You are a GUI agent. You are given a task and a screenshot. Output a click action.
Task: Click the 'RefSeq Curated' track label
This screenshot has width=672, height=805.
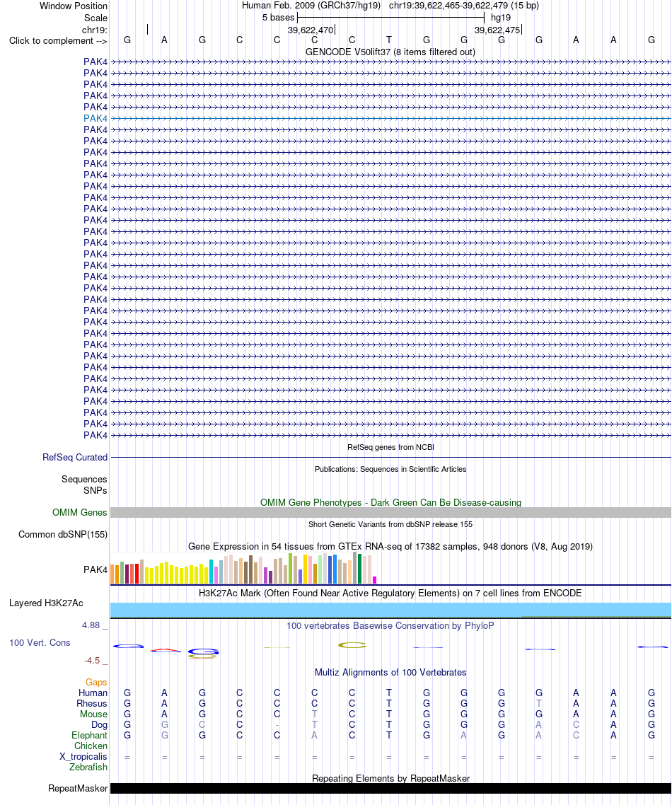75,458
